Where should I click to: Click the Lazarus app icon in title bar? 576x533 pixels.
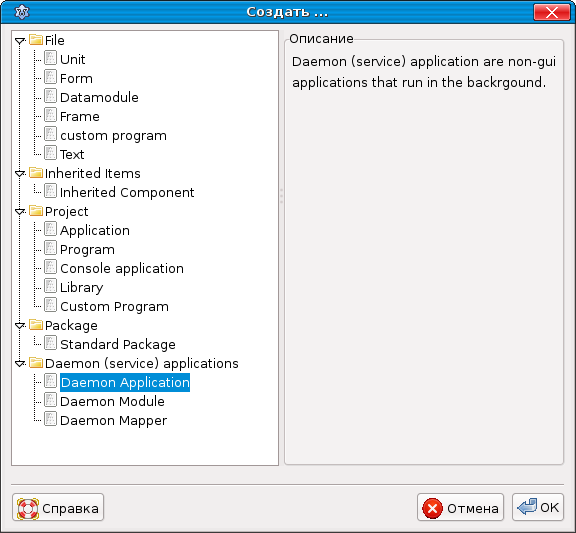click(x=22, y=12)
